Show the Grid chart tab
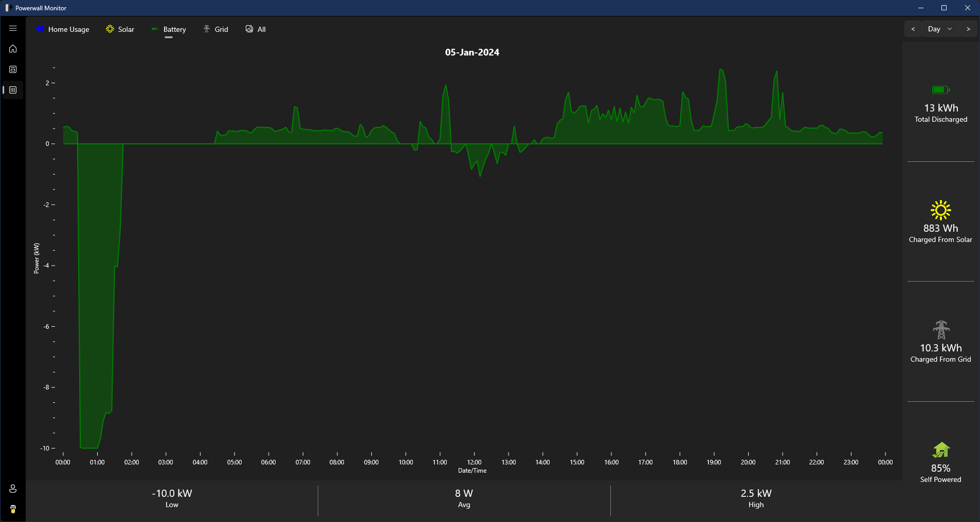 pyautogui.click(x=215, y=29)
